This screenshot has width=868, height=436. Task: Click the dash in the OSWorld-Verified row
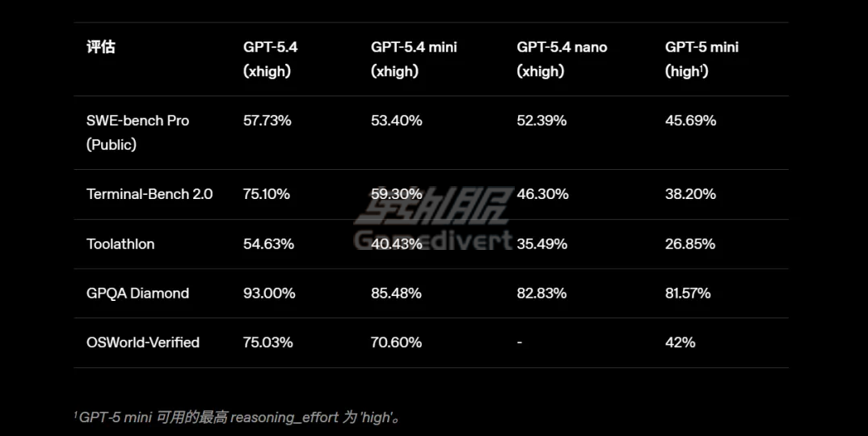click(520, 342)
